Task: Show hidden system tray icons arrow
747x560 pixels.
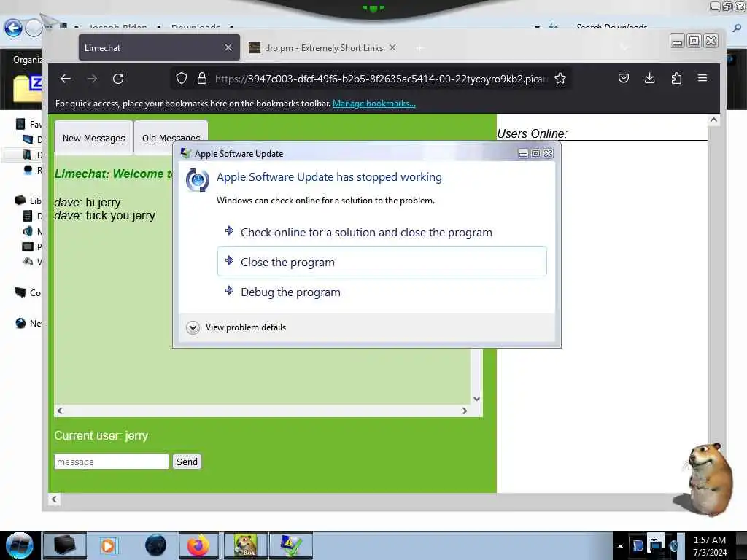Action: pos(620,546)
